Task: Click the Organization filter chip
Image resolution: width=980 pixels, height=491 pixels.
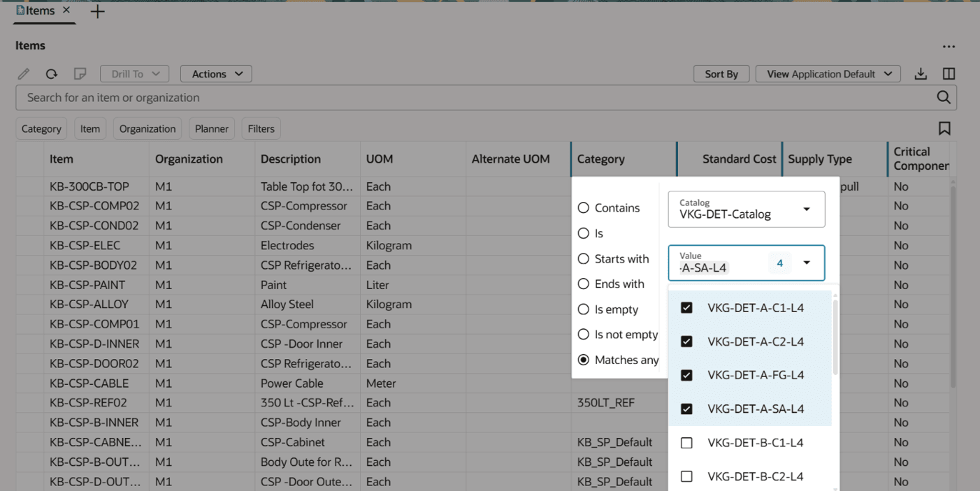Action: 147,129
